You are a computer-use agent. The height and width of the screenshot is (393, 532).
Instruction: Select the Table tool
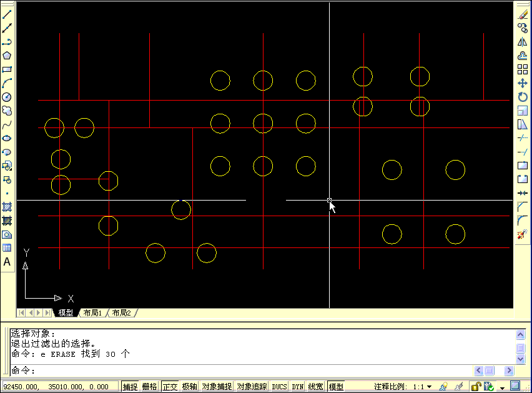click(x=7, y=248)
